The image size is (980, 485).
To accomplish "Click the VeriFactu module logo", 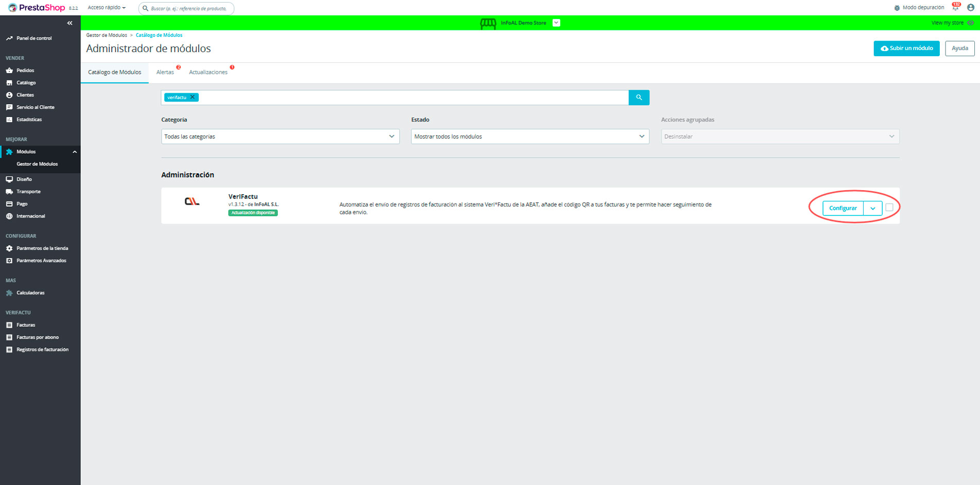I will pos(192,202).
